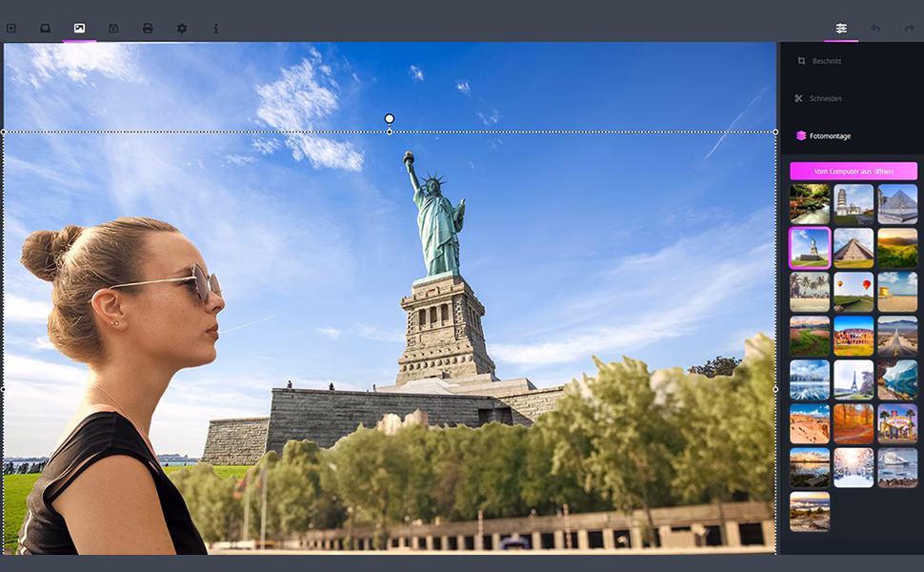Choose the Las Vegas sign background
924x572 pixels.
click(897, 424)
